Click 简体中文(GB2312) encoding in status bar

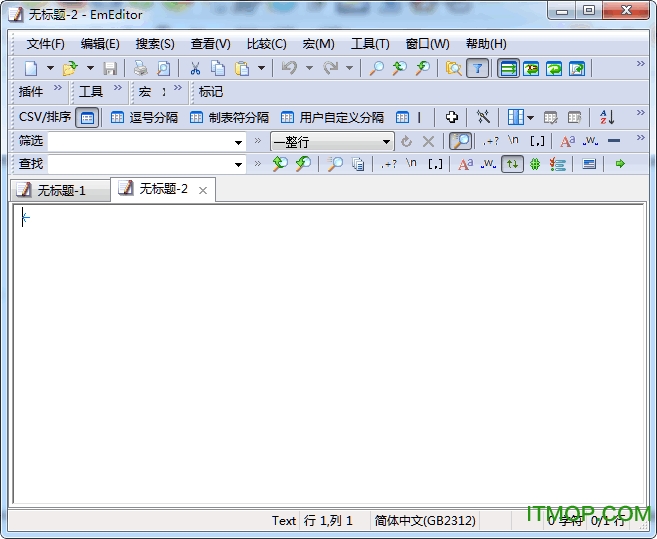425,521
